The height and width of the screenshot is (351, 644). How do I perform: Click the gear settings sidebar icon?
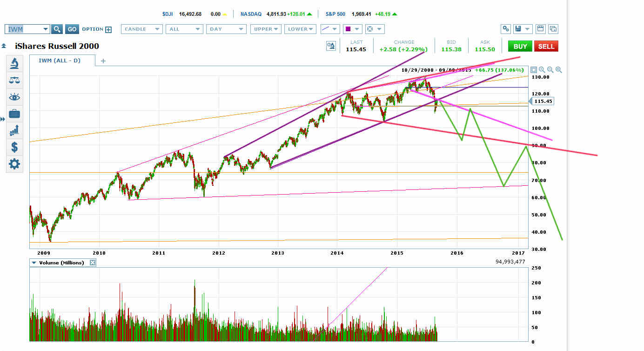14,164
